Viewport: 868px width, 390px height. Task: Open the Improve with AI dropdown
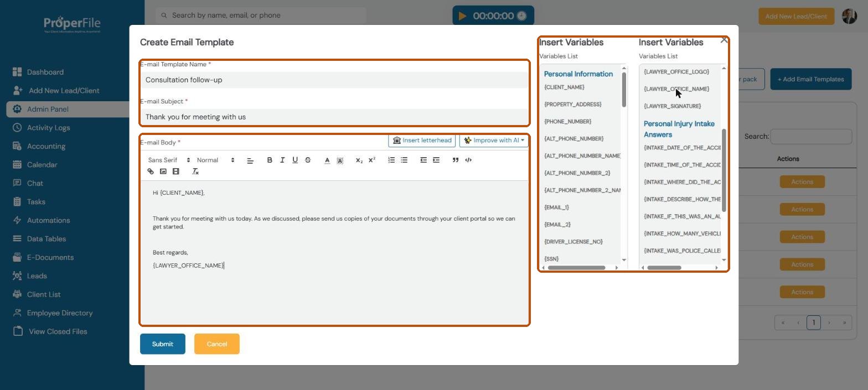tap(494, 141)
